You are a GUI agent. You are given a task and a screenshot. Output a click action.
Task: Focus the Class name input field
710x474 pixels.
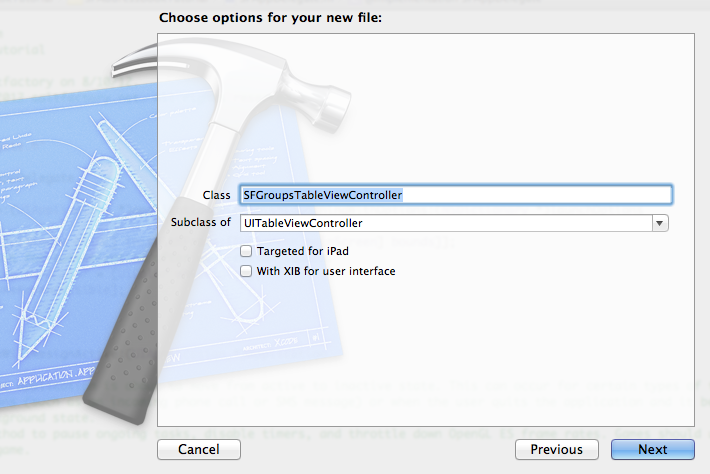(x=456, y=195)
